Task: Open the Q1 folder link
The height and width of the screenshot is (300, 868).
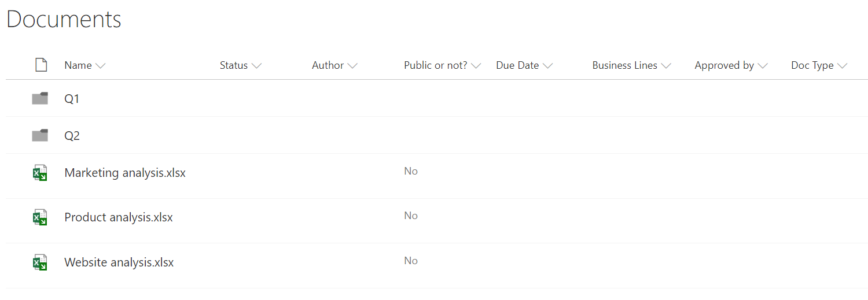Action: [x=72, y=99]
